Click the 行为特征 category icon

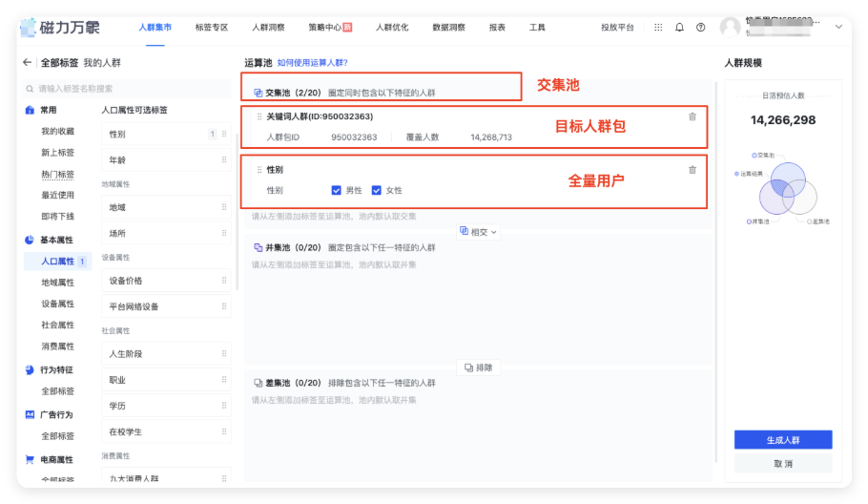click(x=30, y=370)
